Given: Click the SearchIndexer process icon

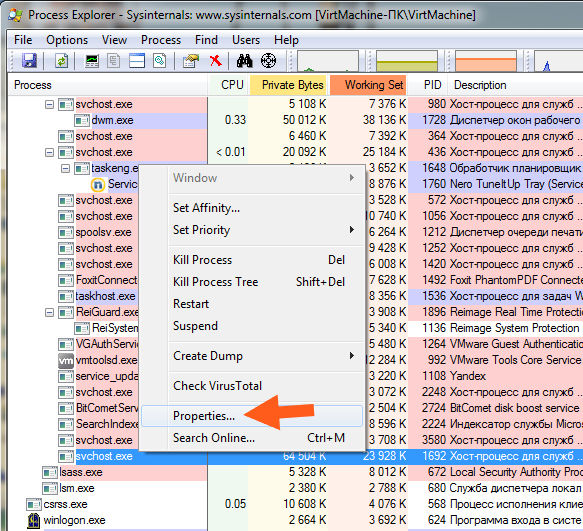Looking at the screenshot, I should tap(66, 424).
